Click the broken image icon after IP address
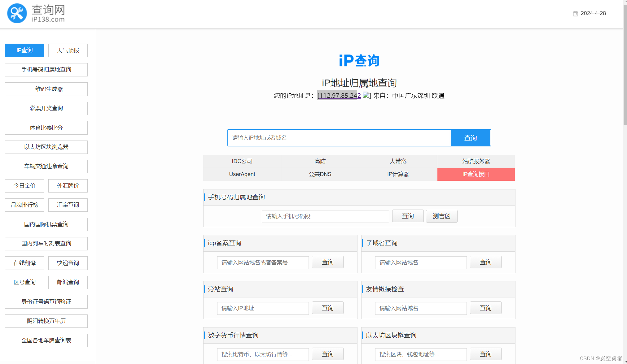Image resolution: width=627 pixels, height=364 pixels. pyautogui.click(x=366, y=95)
